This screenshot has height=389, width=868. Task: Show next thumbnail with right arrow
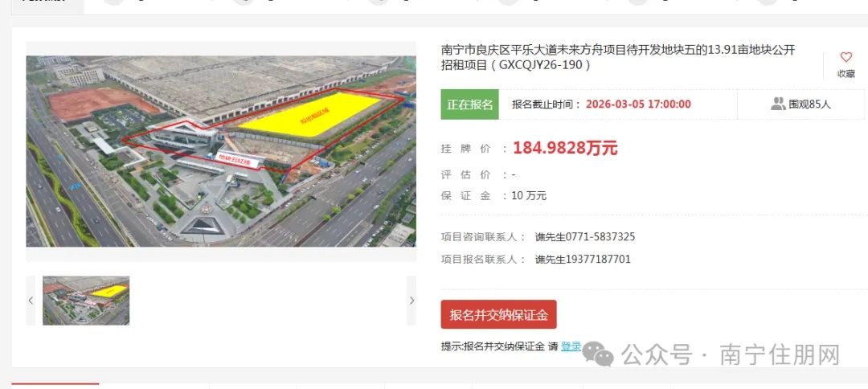coord(411,301)
